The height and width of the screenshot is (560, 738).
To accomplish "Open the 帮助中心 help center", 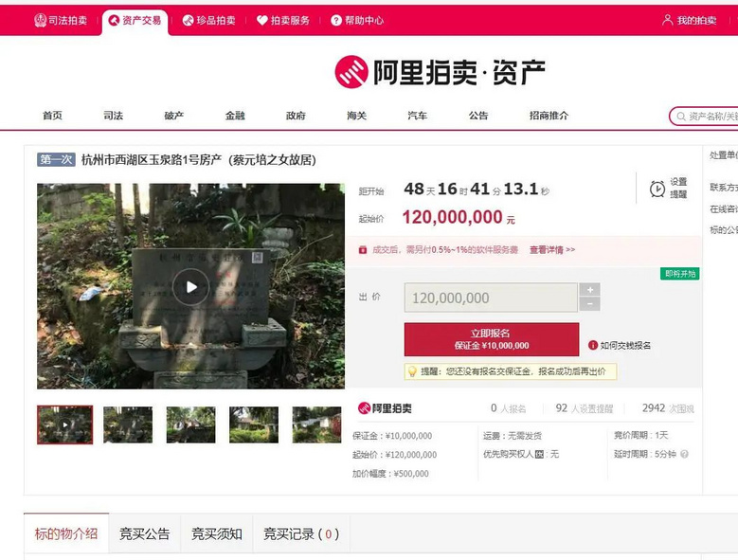I will 357,20.
